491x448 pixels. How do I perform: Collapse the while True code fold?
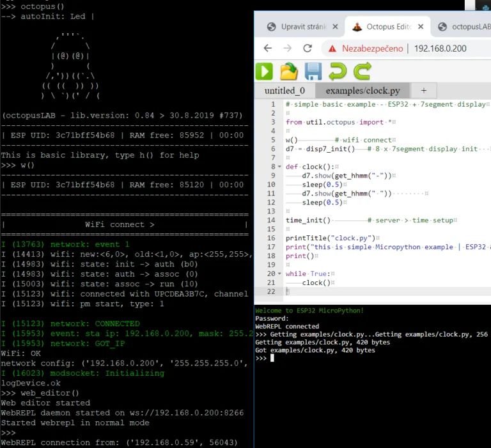279,274
